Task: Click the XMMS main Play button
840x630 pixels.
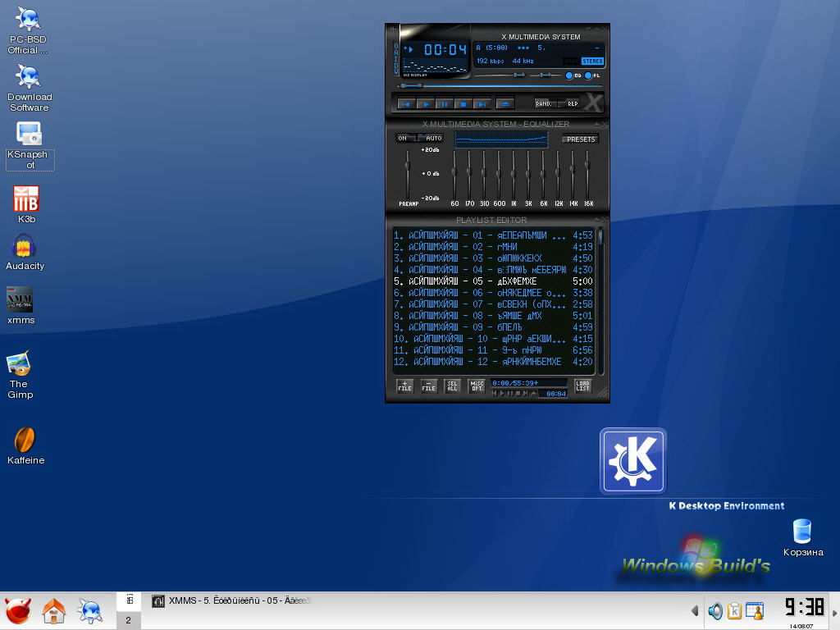Action: point(426,104)
